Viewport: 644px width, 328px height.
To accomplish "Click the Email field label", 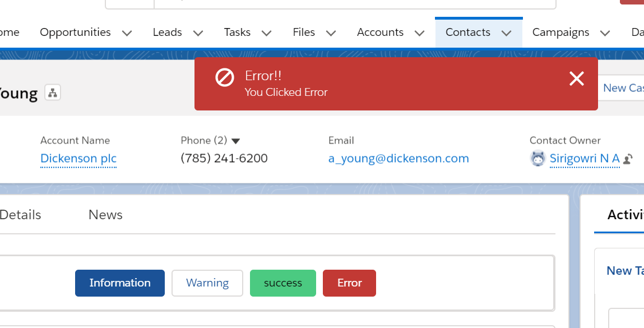I will point(341,141).
